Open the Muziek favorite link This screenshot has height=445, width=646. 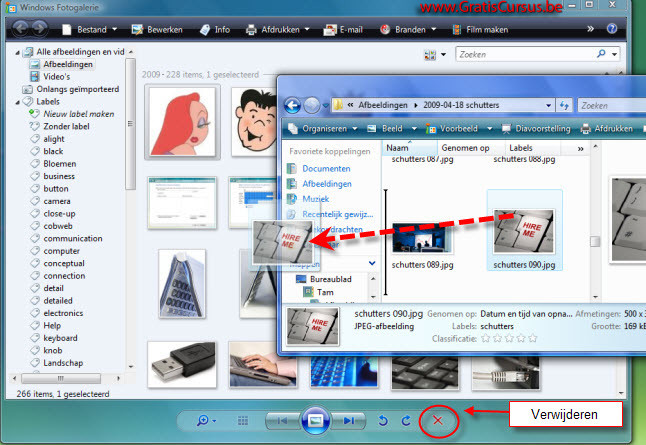pyautogui.click(x=315, y=199)
